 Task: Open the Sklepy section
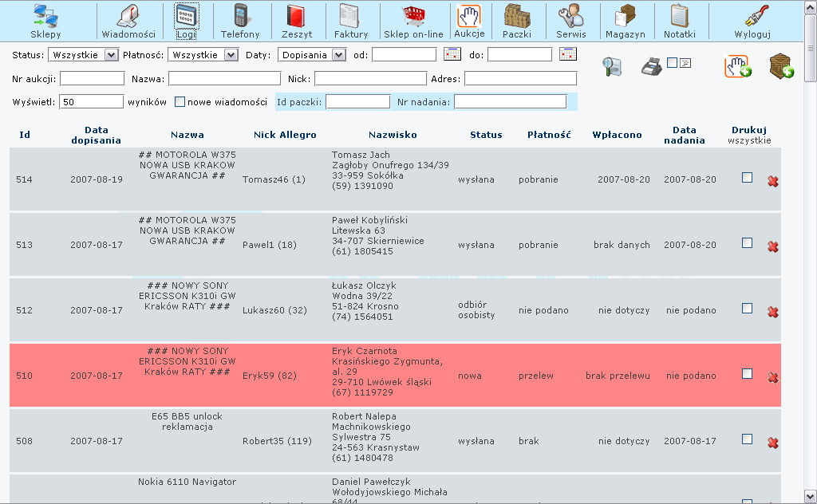tap(45, 22)
